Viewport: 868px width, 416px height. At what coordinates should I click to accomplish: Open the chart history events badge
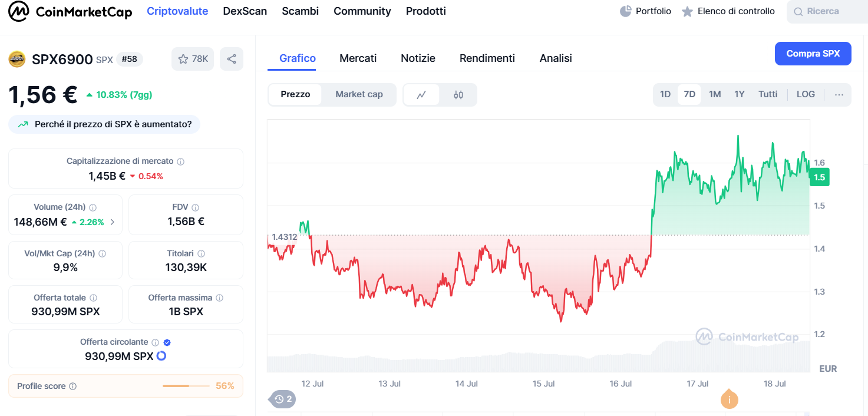tap(283, 399)
